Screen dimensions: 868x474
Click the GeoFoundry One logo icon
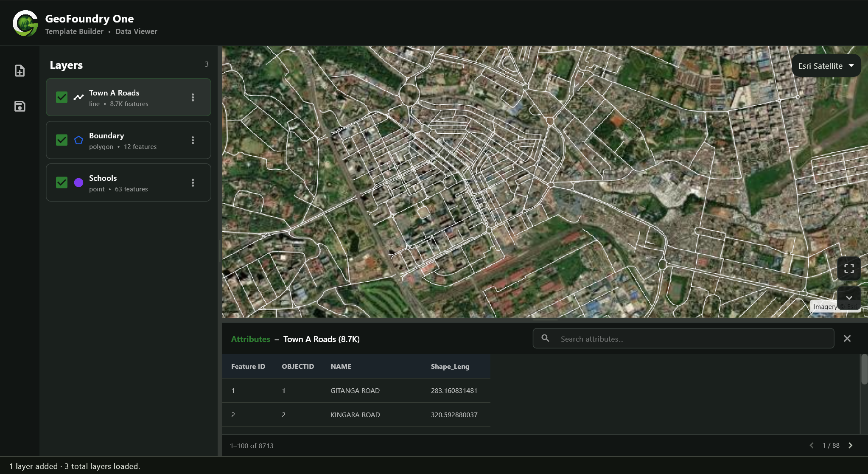coord(25,23)
